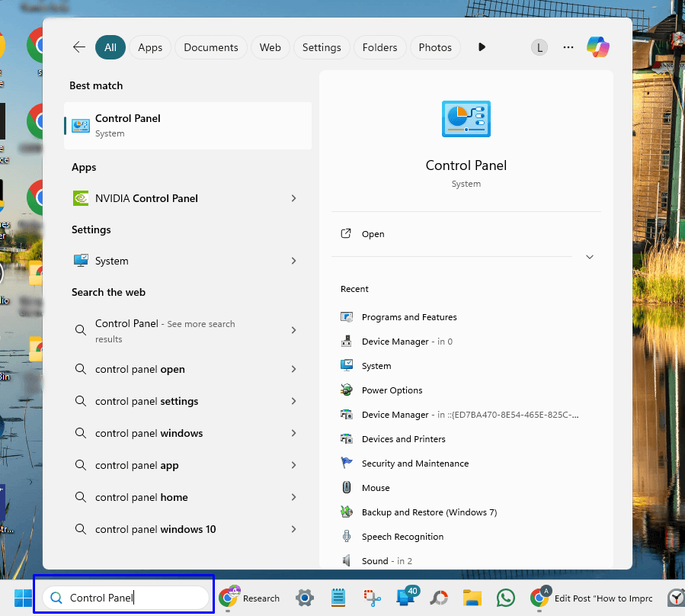Click the orange circular arrows taskbar icon
This screenshot has height=616, width=685.
tap(439, 598)
